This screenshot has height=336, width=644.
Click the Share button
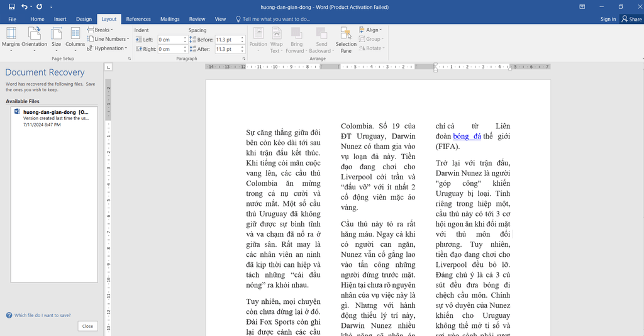631,19
